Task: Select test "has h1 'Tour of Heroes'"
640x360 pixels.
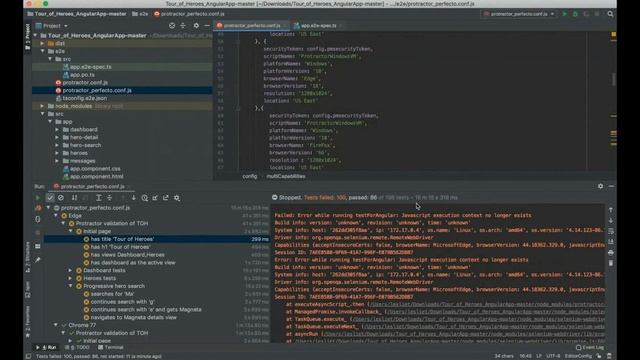Action: pos(120,247)
